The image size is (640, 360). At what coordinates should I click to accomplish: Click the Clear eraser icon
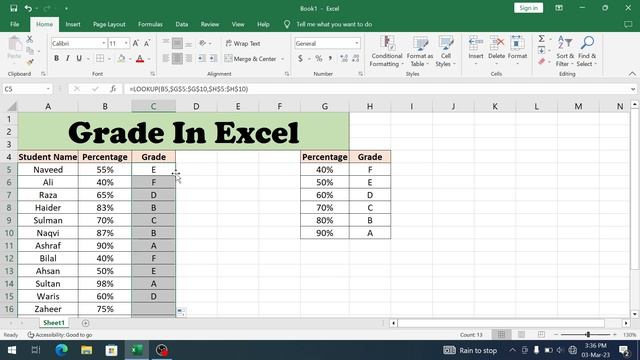pyautogui.click(x=542, y=62)
